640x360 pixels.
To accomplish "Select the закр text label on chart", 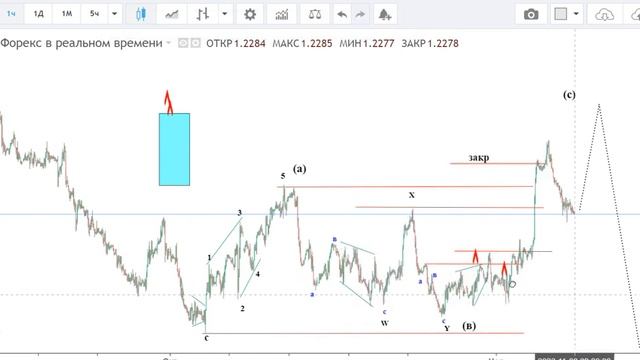I will point(478,157).
